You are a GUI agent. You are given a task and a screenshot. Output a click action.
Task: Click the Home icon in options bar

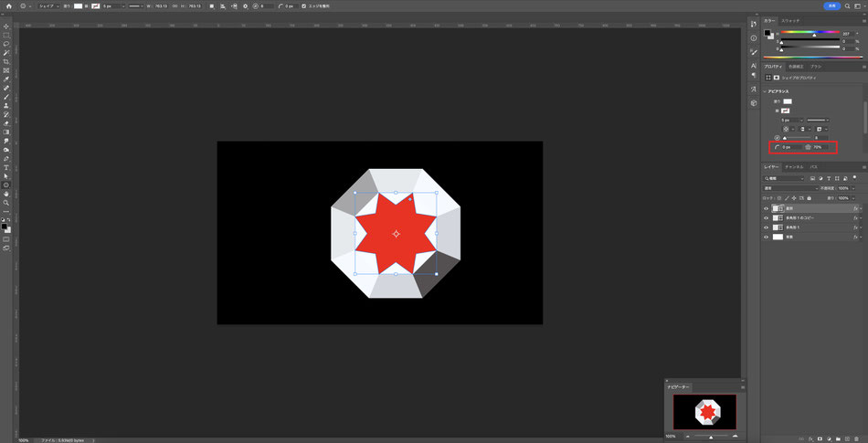pyautogui.click(x=8, y=6)
